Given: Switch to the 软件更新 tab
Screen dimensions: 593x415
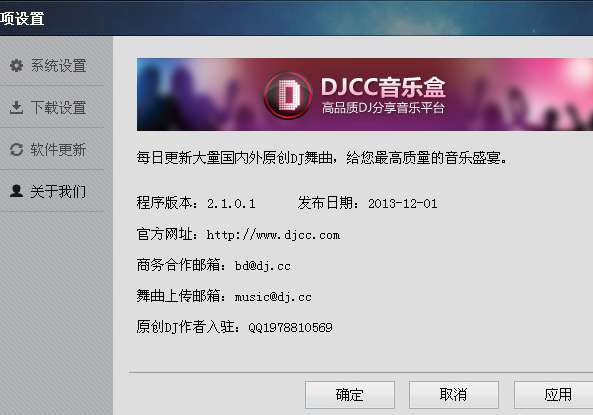Looking at the screenshot, I should [x=52, y=149].
